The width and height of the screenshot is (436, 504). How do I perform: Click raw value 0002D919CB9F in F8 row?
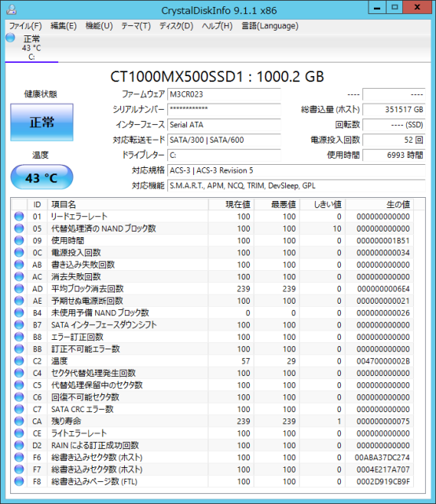point(383,482)
